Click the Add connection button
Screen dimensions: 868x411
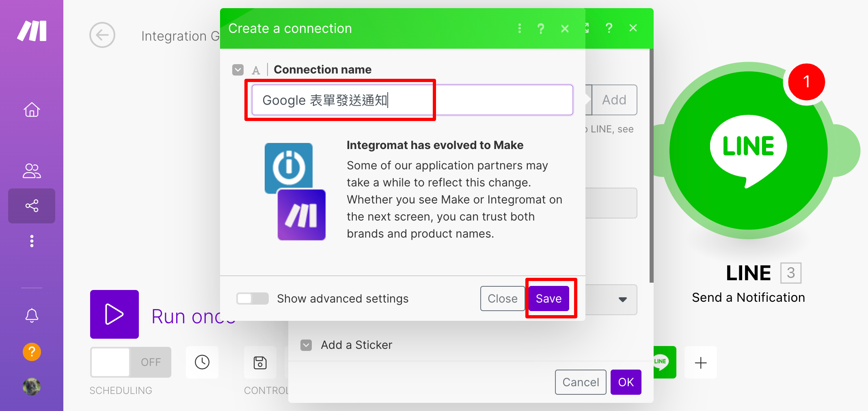tap(614, 100)
